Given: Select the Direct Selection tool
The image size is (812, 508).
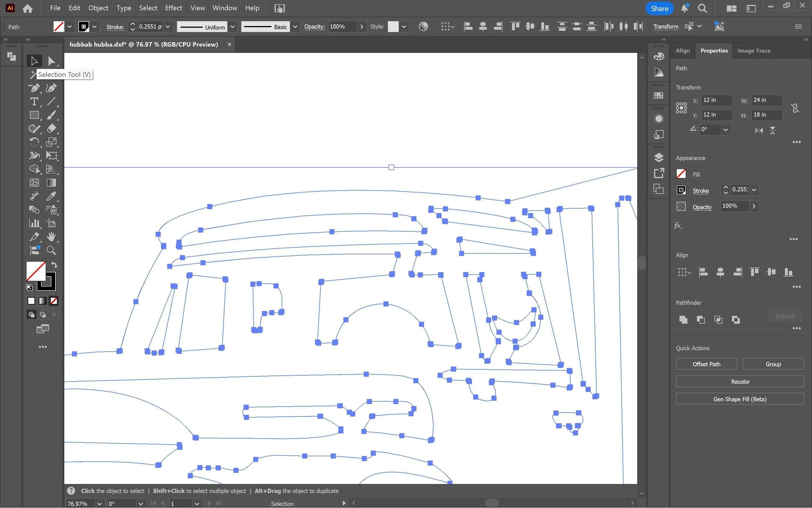Looking at the screenshot, I should click(x=51, y=61).
